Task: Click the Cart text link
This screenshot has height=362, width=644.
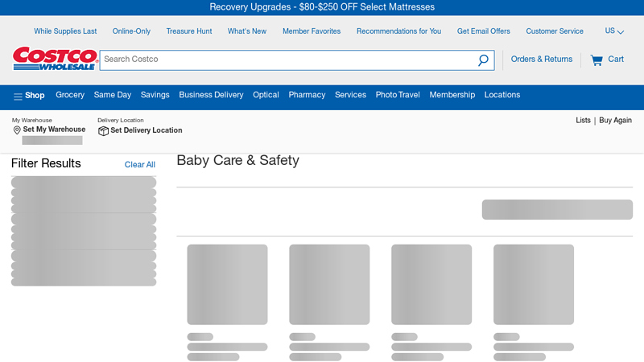Action: 616,59
